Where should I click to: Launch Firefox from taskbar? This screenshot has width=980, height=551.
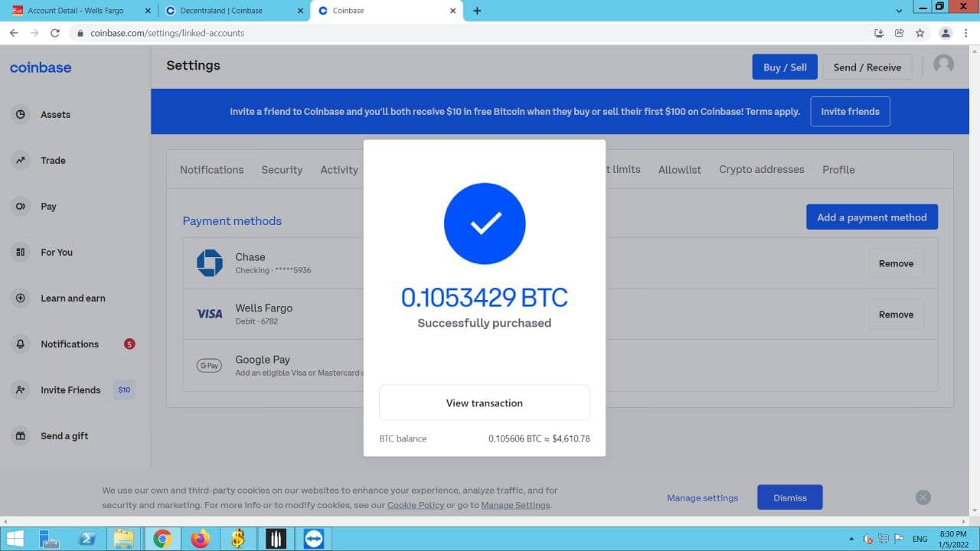click(x=200, y=539)
